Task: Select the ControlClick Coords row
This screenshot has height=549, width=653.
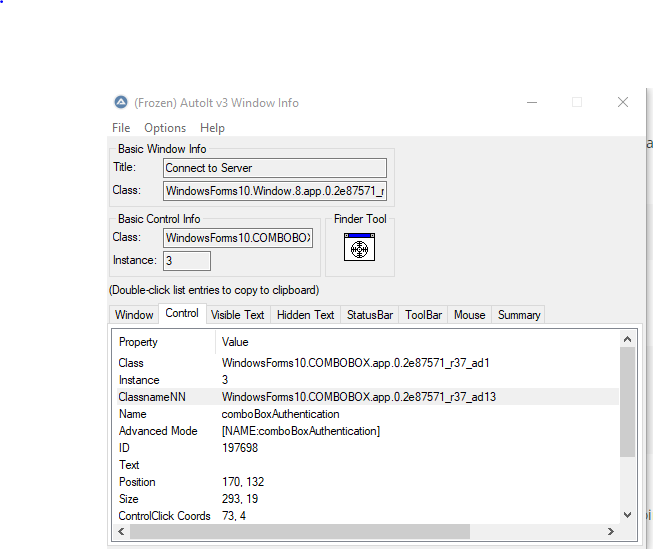Action: click(366, 516)
